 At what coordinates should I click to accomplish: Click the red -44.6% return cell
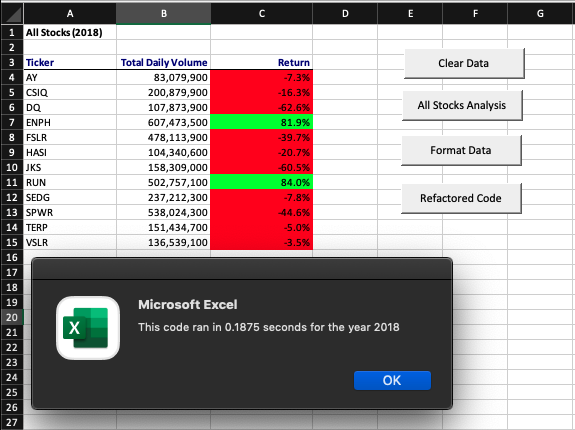click(x=261, y=212)
